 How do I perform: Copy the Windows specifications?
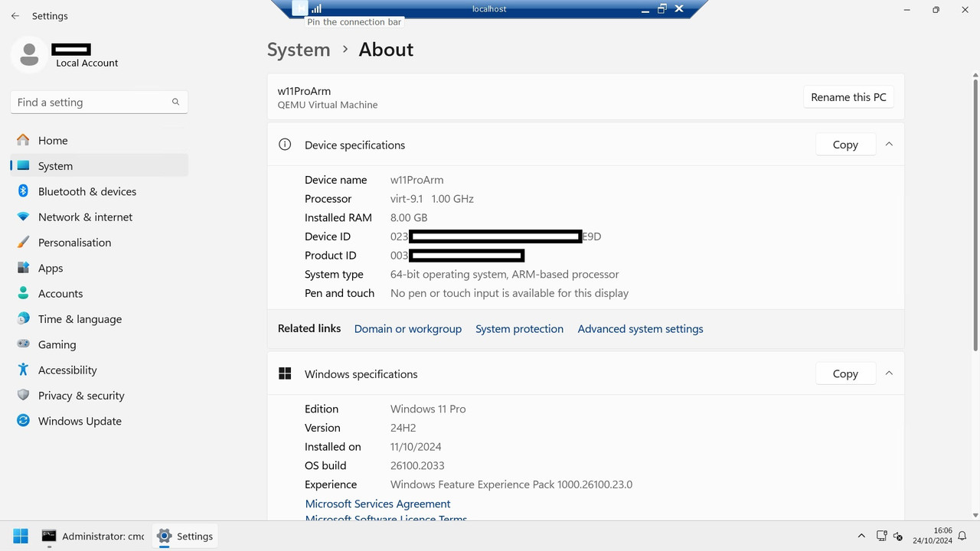click(x=845, y=373)
